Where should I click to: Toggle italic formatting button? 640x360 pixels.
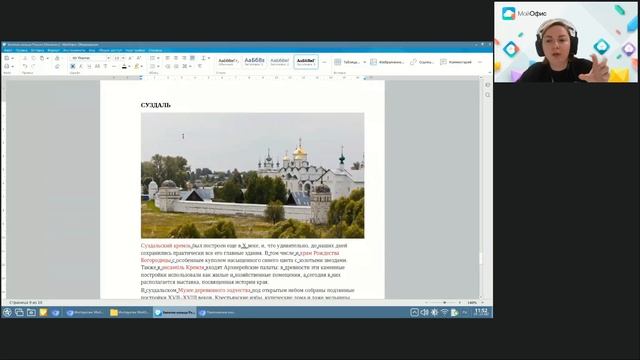[x=81, y=66]
